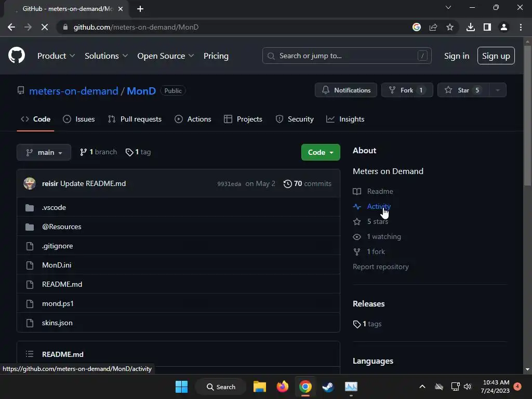
Task: Click the .vscode folder icon
Action: [30, 208]
